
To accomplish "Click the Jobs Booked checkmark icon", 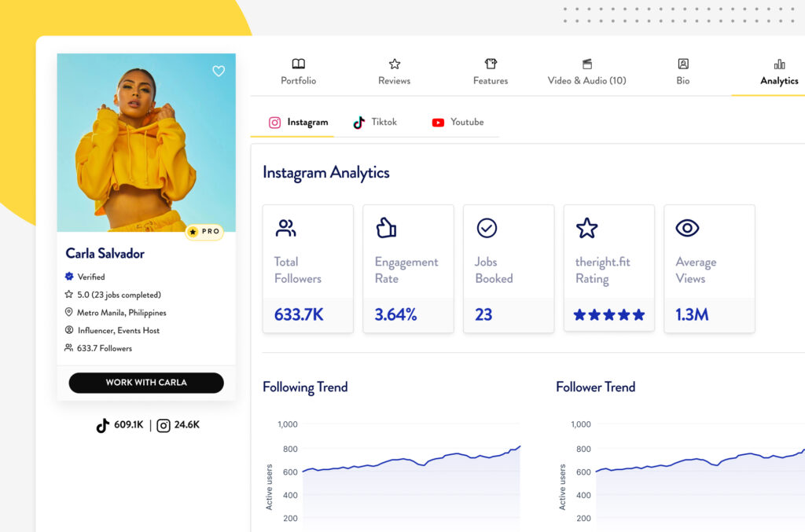I will pos(487,229).
